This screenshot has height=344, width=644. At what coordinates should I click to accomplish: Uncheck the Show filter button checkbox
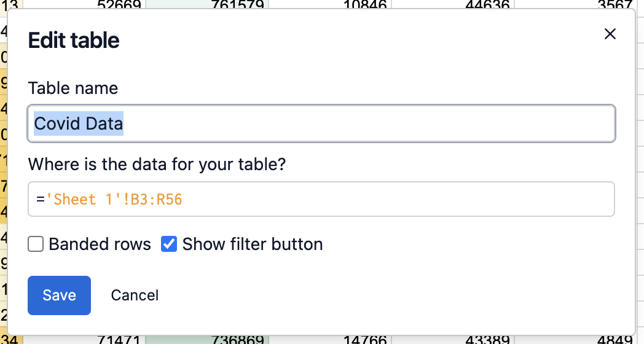pos(169,244)
